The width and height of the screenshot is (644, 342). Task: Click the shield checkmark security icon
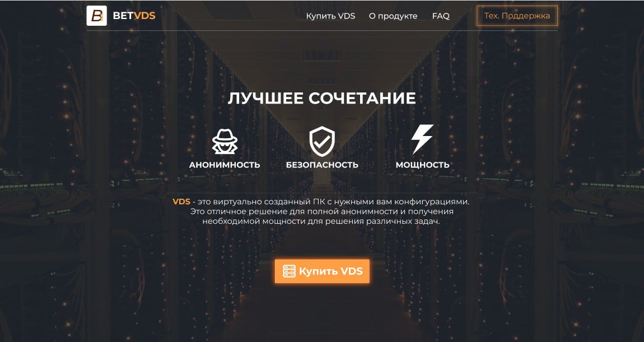point(322,141)
